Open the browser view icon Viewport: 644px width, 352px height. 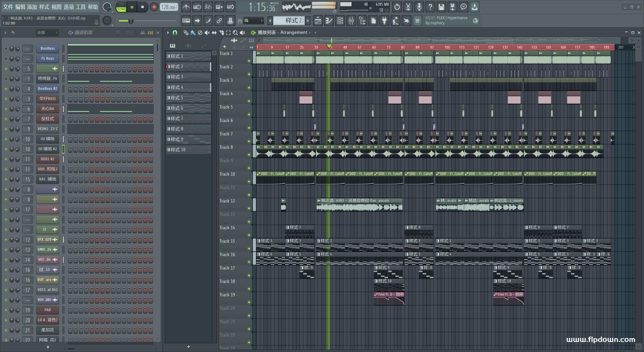click(x=362, y=21)
